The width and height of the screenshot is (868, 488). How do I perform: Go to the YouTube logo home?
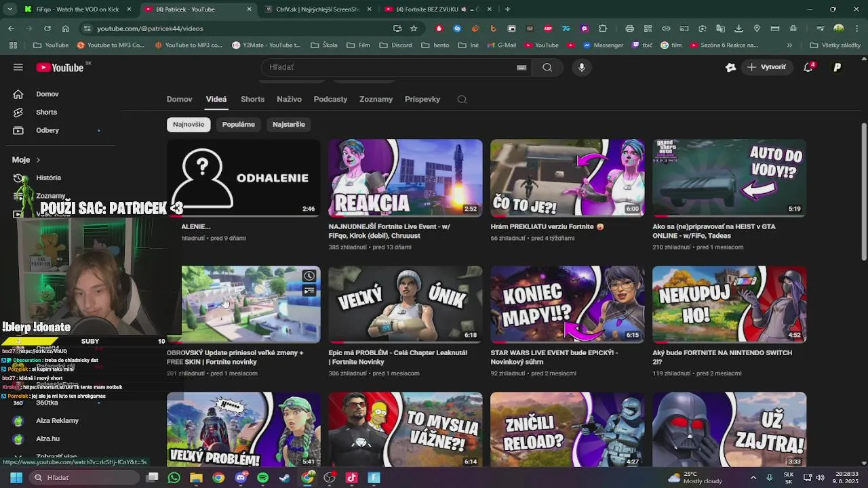coord(60,67)
